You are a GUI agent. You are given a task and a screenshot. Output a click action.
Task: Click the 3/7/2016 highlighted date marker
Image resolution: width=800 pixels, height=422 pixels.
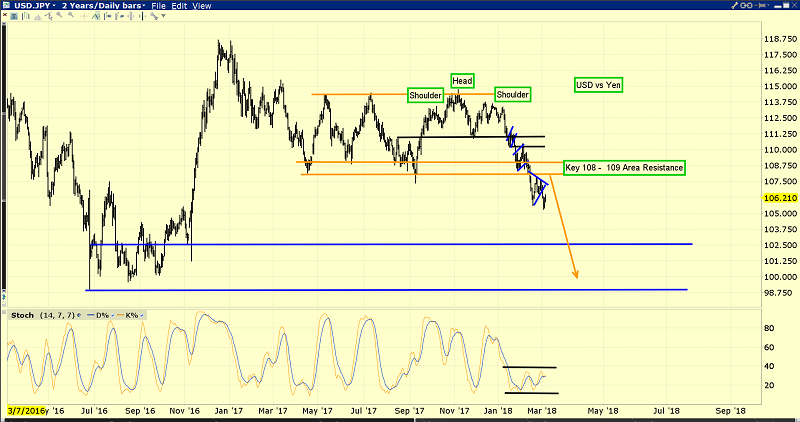pos(27,410)
